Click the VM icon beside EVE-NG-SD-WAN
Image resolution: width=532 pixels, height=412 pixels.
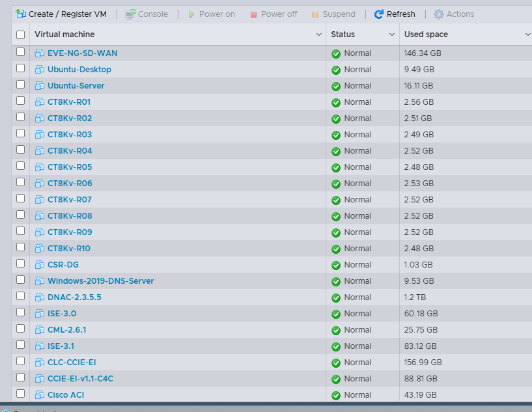40,53
